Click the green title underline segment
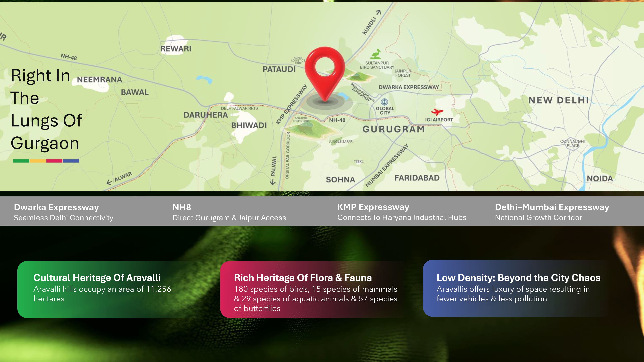 [21, 161]
